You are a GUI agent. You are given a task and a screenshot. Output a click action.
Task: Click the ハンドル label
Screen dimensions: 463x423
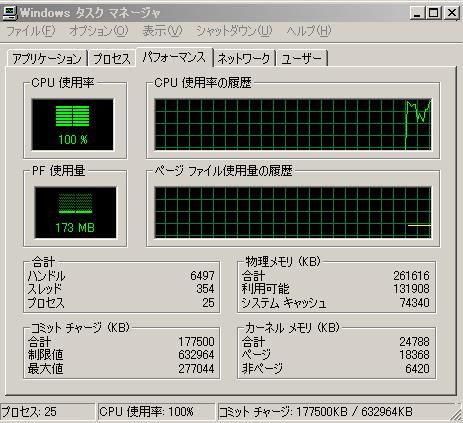tap(46, 276)
